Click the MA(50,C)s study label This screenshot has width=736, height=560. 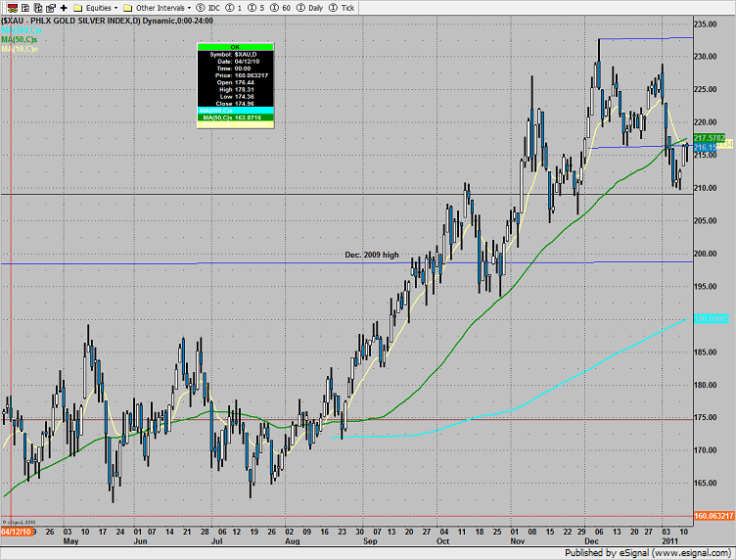(20, 39)
